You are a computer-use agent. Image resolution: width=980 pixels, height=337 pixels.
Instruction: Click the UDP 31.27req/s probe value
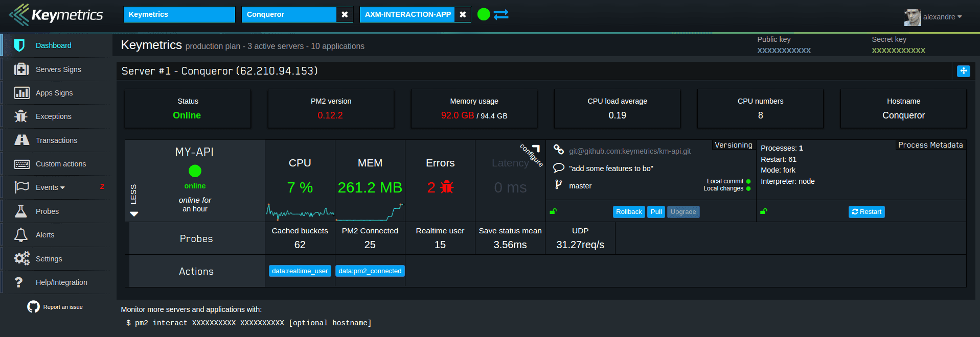[580, 245]
